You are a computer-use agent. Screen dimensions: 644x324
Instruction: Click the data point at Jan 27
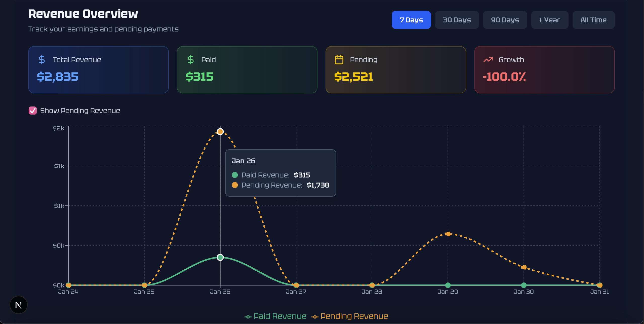296,285
